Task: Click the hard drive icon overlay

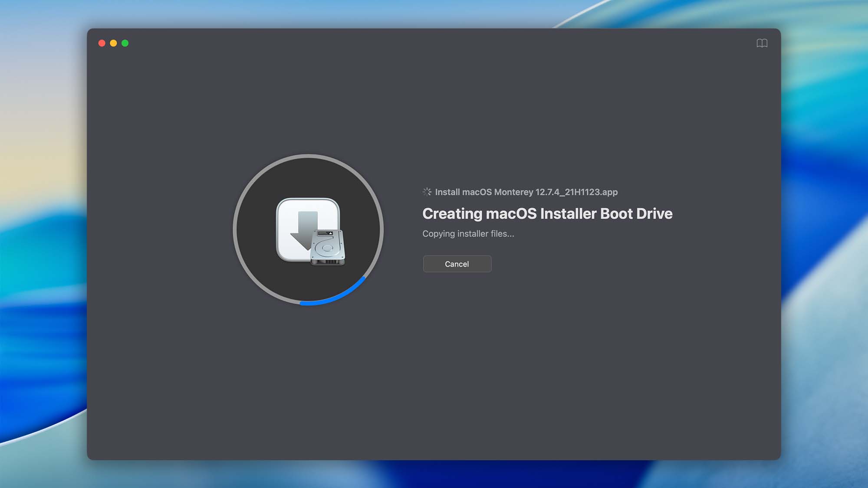Action: coord(328,248)
